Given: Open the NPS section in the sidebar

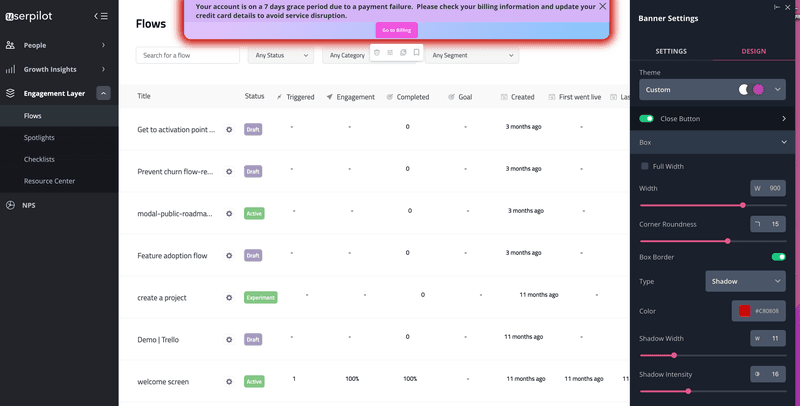Looking at the screenshot, I should pyautogui.click(x=36, y=205).
